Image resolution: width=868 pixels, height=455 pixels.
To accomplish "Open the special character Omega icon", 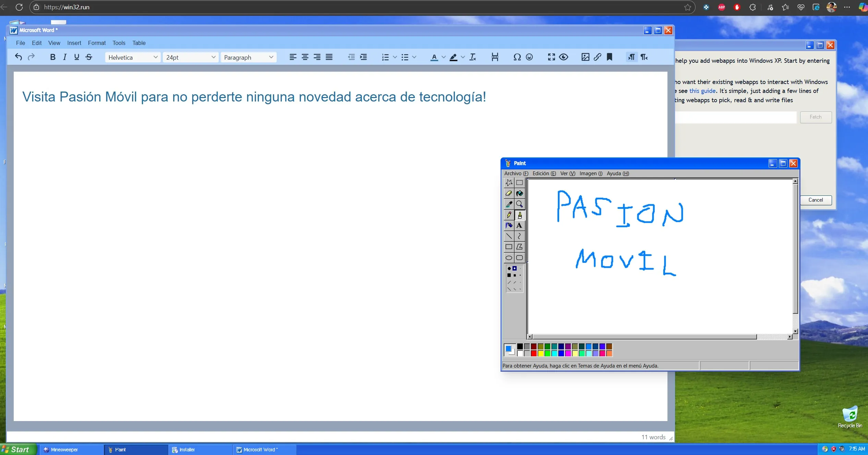I will coord(517,57).
